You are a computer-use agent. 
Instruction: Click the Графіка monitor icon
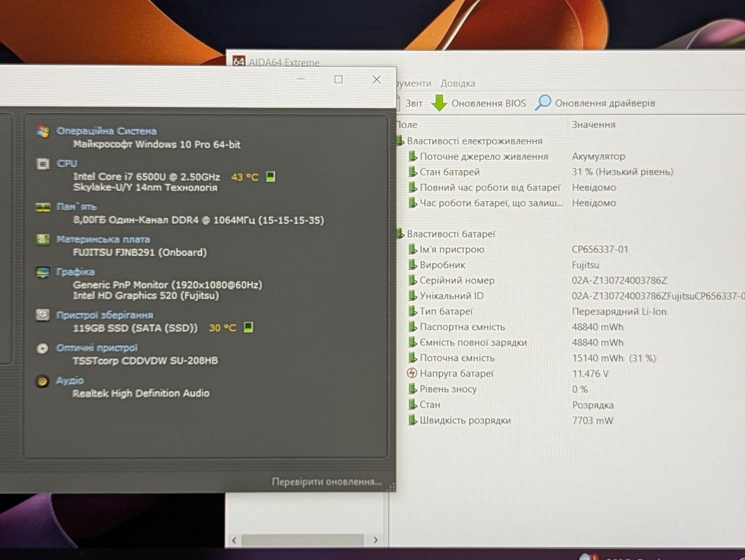point(43,272)
